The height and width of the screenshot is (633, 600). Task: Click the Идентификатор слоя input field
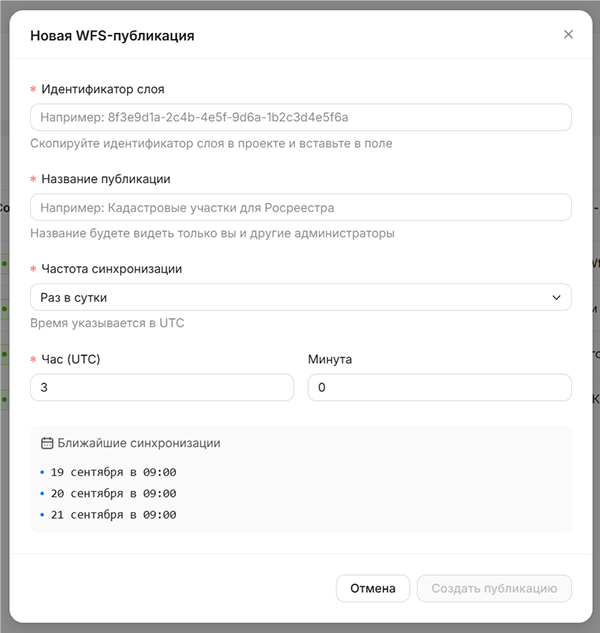pyautogui.click(x=301, y=117)
